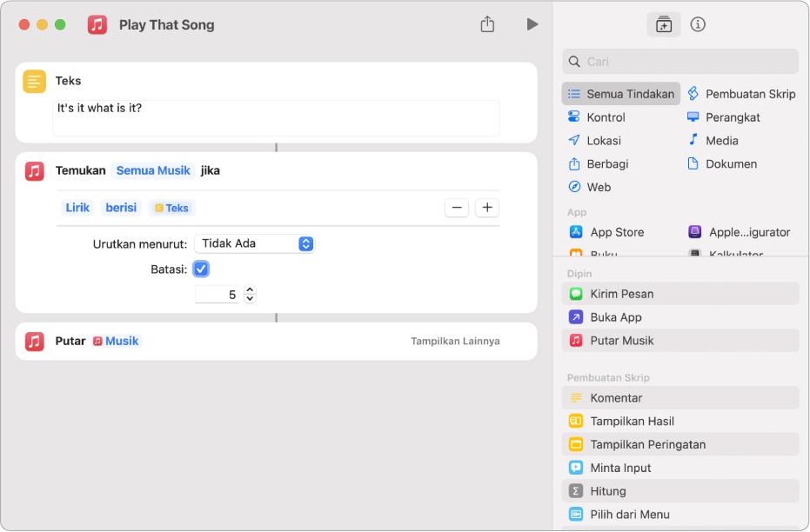Click inside the Cari search field
The image size is (810, 532).
680,62
